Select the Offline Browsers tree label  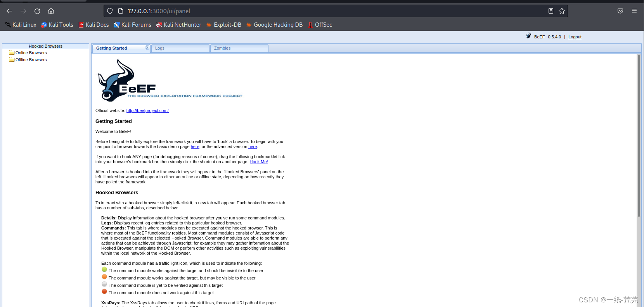tap(31, 60)
